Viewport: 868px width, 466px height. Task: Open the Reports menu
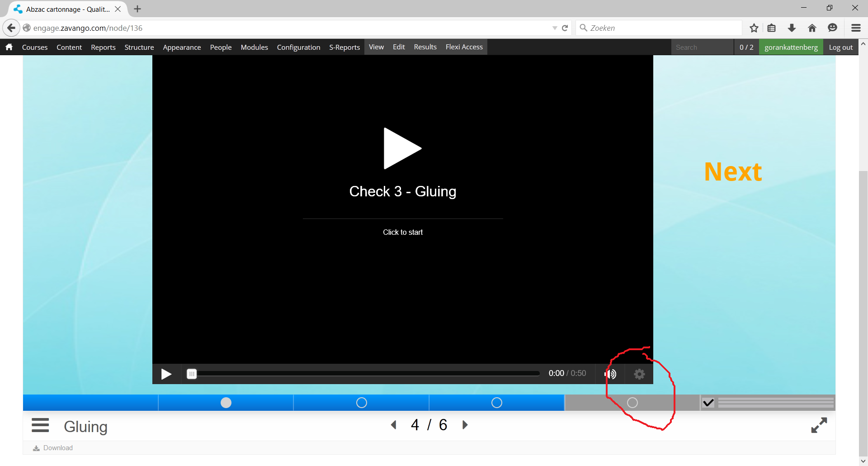click(103, 47)
